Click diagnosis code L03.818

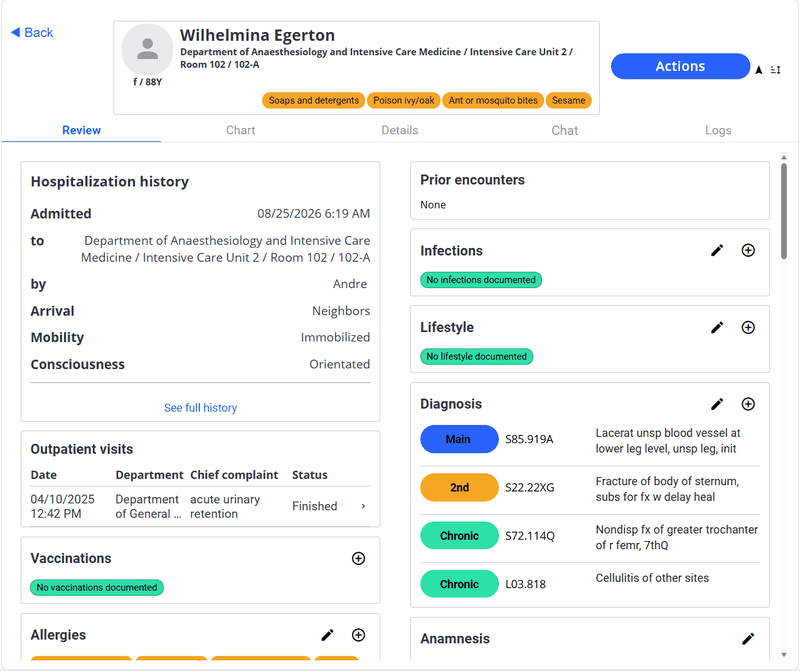(x=526, y=584)
